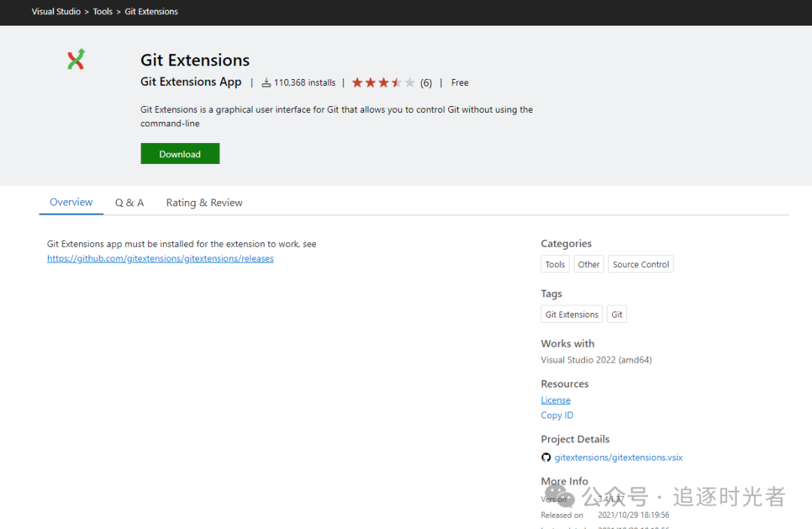Go to Visual Studio in breadcrumb
The width and height of the screenshot is (812, 529).
click(56, 12)
